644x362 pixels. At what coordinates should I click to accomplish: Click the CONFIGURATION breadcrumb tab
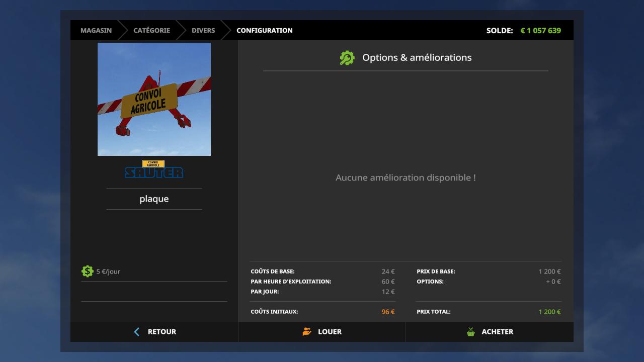point(264,31)
